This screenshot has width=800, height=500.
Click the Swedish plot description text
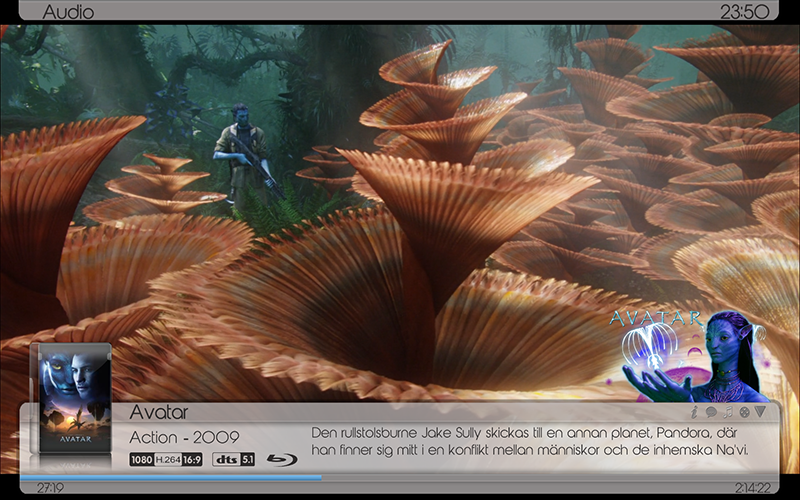click(530, 442)
